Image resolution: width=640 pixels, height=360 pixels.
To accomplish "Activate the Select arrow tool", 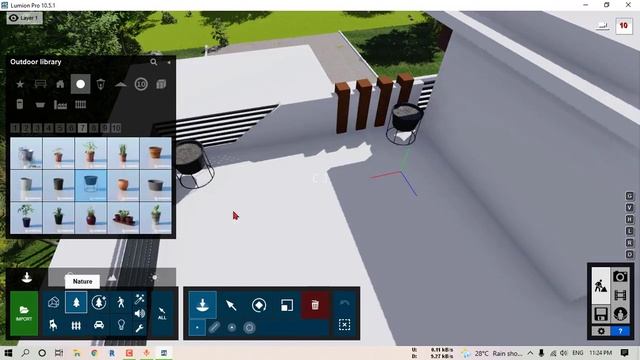I will pyautogui.click(x=231, y=305).
